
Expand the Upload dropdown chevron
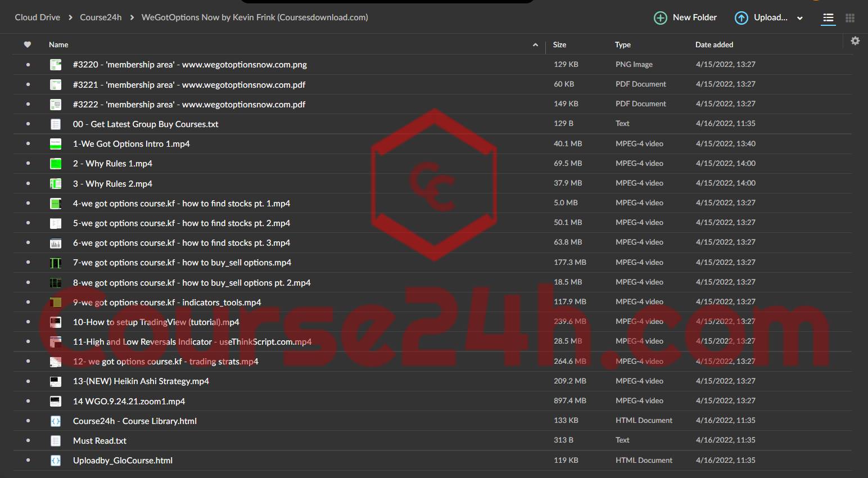pyautogui.click(x=800, y=18)
